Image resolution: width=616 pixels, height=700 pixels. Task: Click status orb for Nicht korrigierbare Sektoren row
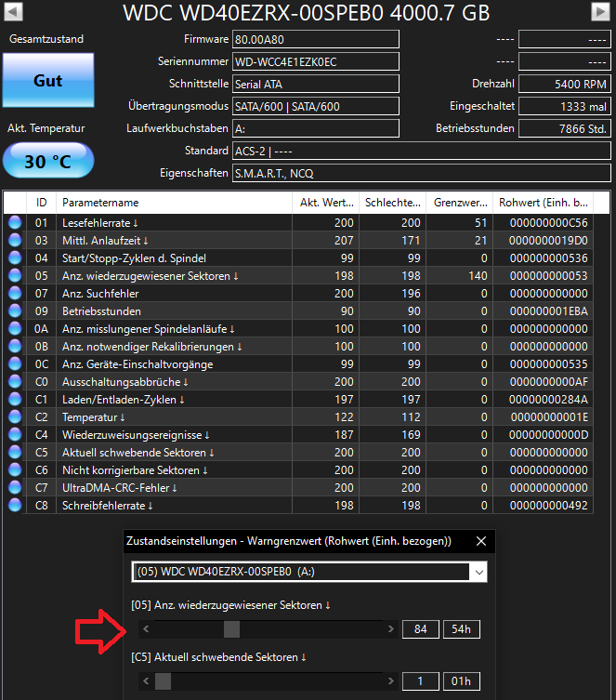click(x=15, y=469)
